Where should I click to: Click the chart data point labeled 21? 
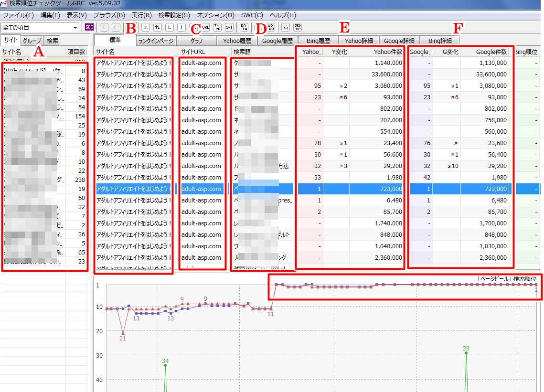coord(123,333)
